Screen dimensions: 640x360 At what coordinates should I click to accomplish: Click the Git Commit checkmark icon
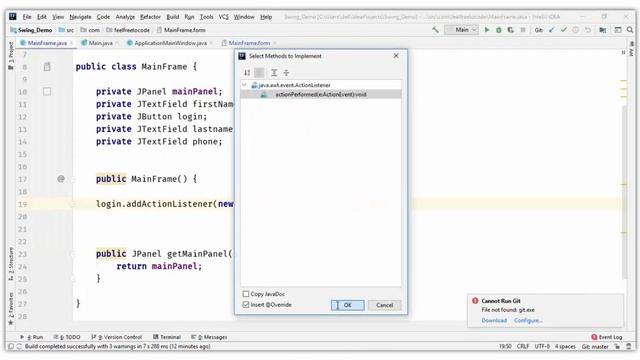(x=564, y=30)
